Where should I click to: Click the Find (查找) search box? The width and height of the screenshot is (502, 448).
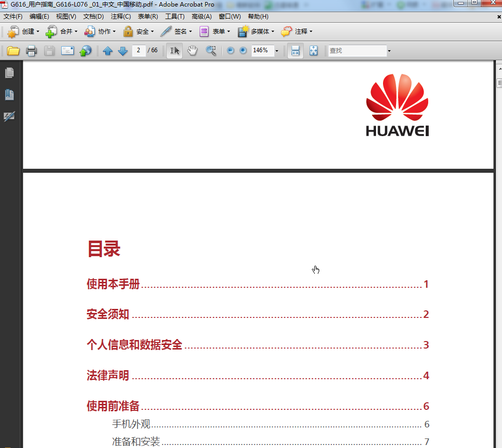(357, 51)
